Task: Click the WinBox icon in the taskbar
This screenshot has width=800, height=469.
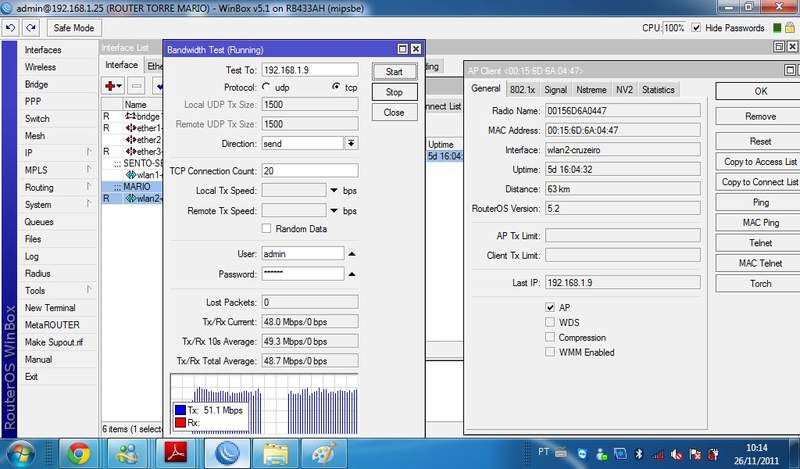Action: (x=228, y=453)
